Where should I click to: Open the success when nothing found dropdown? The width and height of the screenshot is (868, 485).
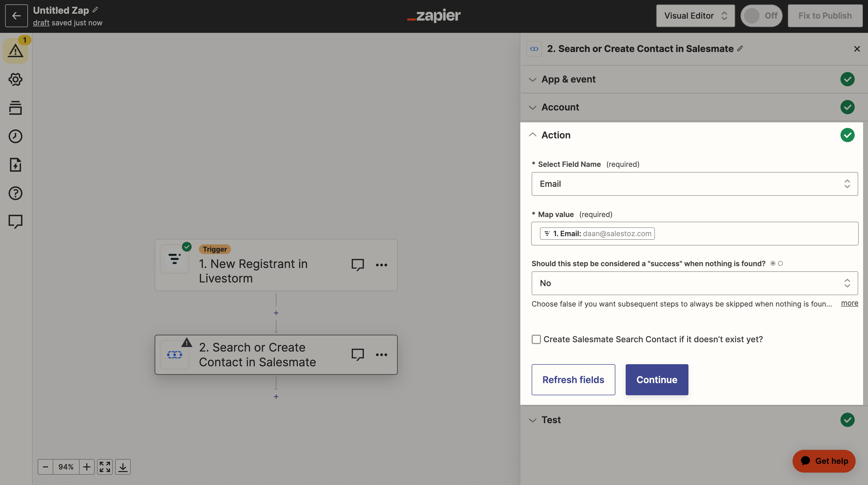click(x=694, y=283)
